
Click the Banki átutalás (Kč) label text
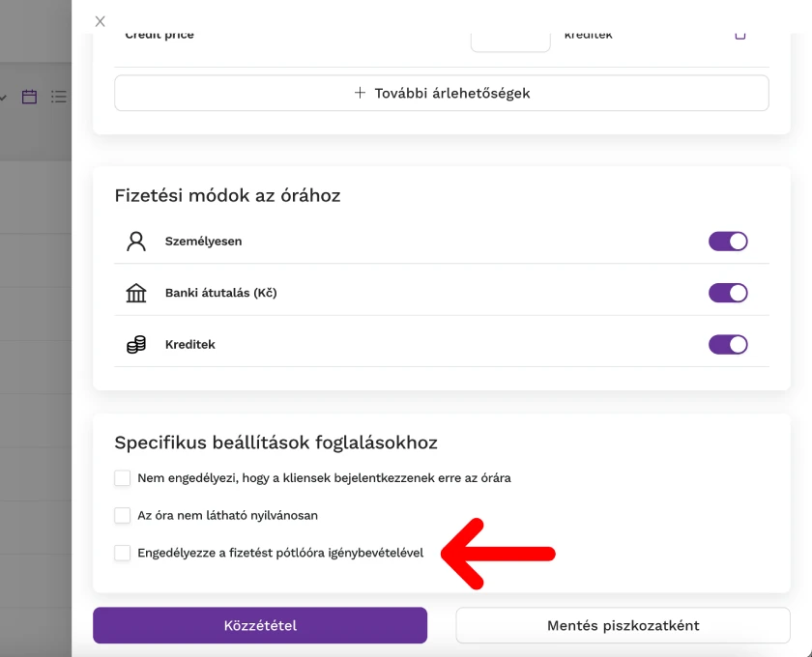pos(221,293)
